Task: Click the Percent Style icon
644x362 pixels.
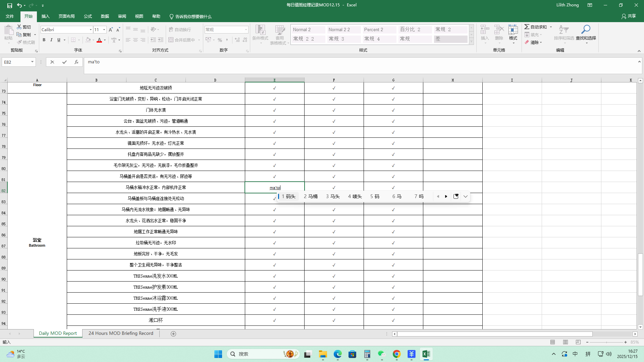Action: pyautogui.click(x=220, y=40)
